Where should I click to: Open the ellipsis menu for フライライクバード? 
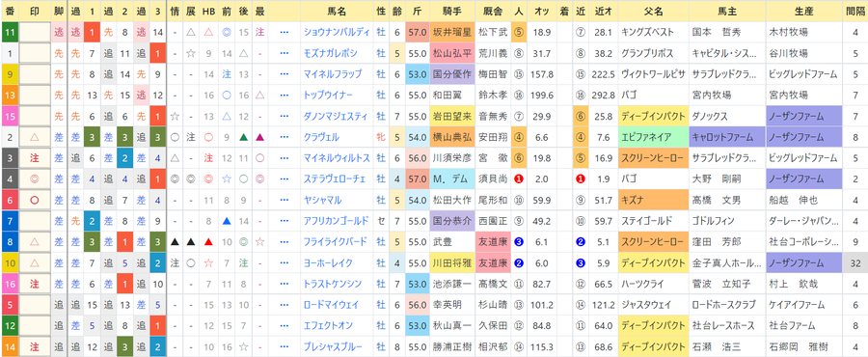coord(285,242)
